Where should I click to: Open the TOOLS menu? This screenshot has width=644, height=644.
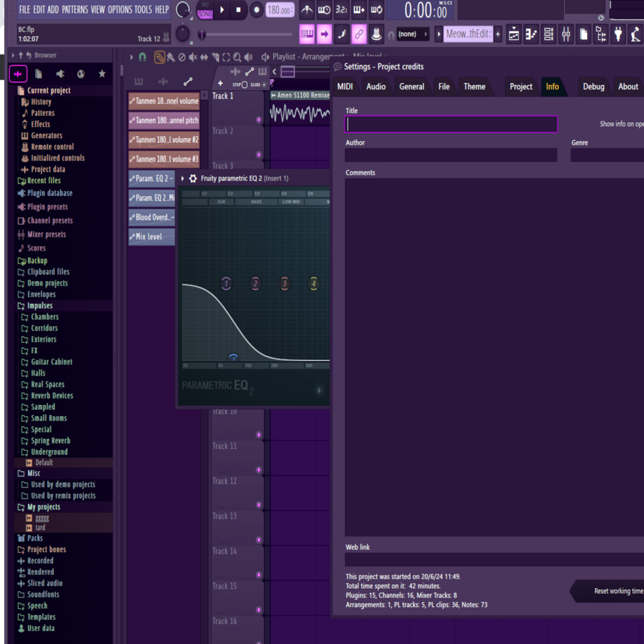coord(143,9)
